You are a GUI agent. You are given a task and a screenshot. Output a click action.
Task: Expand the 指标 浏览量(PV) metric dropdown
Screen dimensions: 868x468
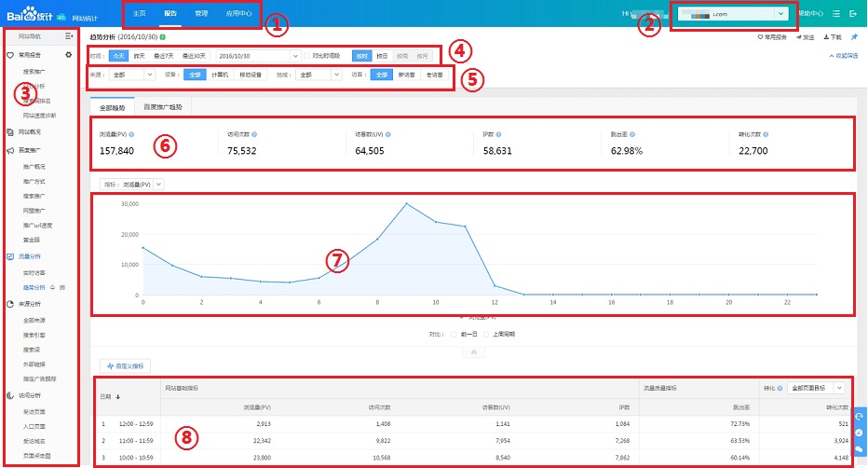(x=132, y=185)
